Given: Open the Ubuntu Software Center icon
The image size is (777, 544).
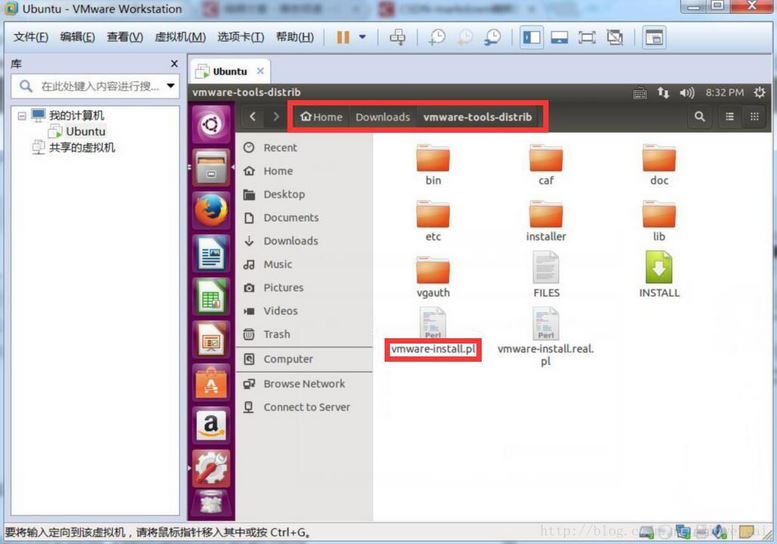Looking at the screenshot, I should [210, 383].
